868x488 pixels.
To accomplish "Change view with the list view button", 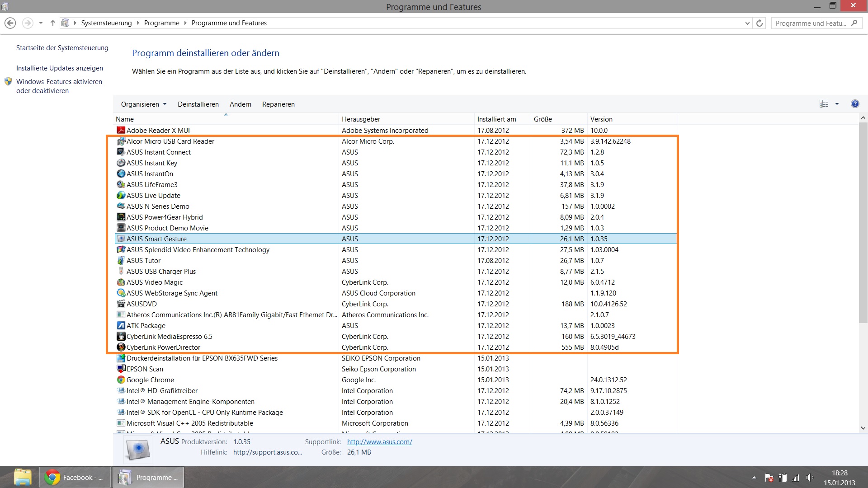I will click(824, 104).
